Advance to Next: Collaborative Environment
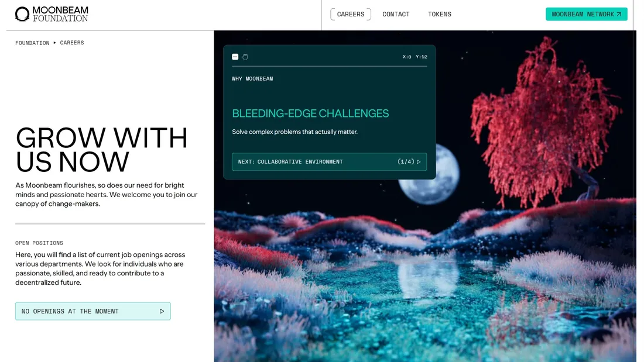Screen dimensions: 644x362 pos(329,162)
